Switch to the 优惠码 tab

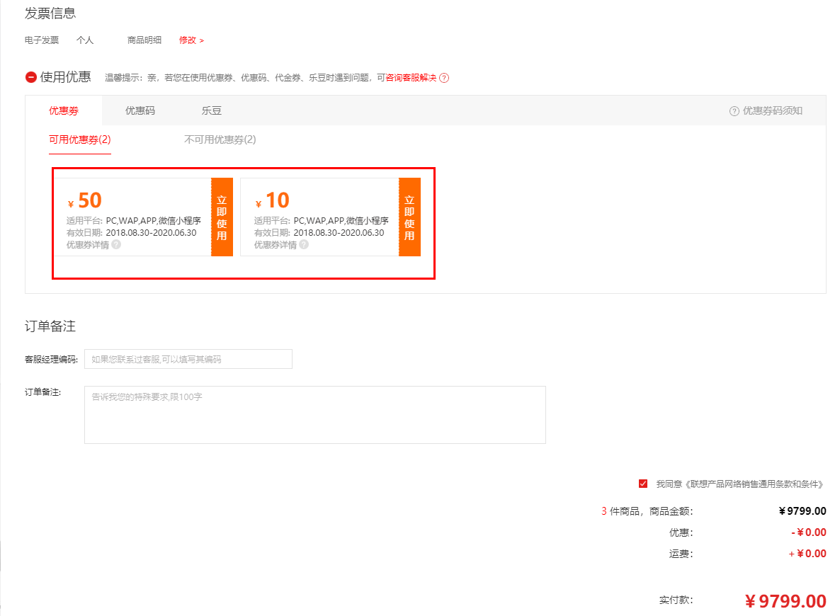coord(140,110)
